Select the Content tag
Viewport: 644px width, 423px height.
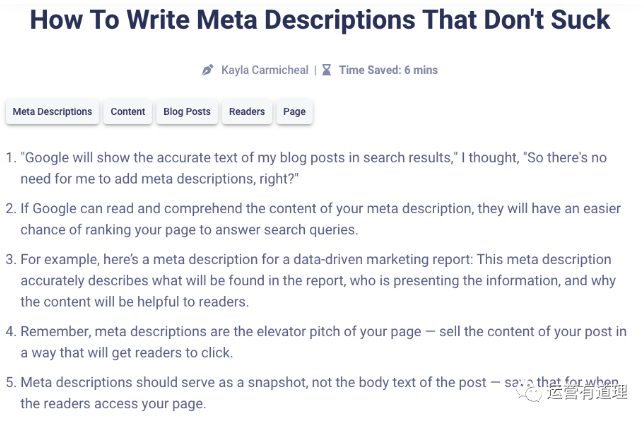(x=128, y=112)
